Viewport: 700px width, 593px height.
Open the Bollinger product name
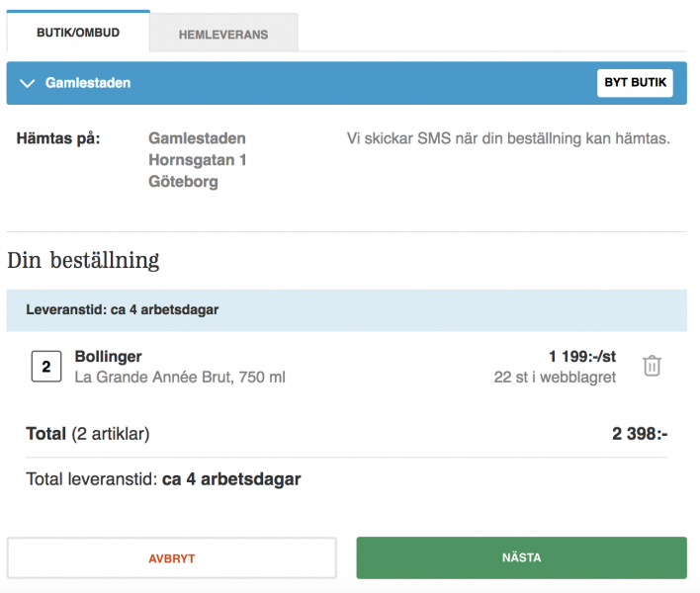108,356
